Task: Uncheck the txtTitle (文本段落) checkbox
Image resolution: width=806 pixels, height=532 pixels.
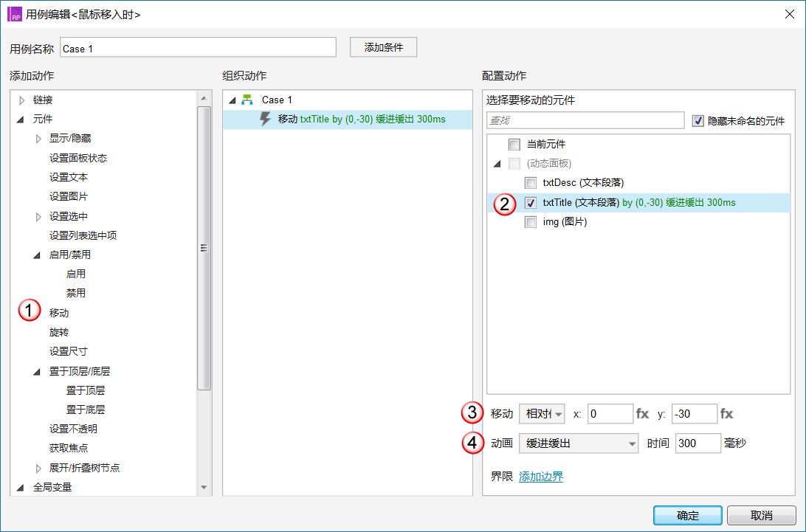Action: 531,202
